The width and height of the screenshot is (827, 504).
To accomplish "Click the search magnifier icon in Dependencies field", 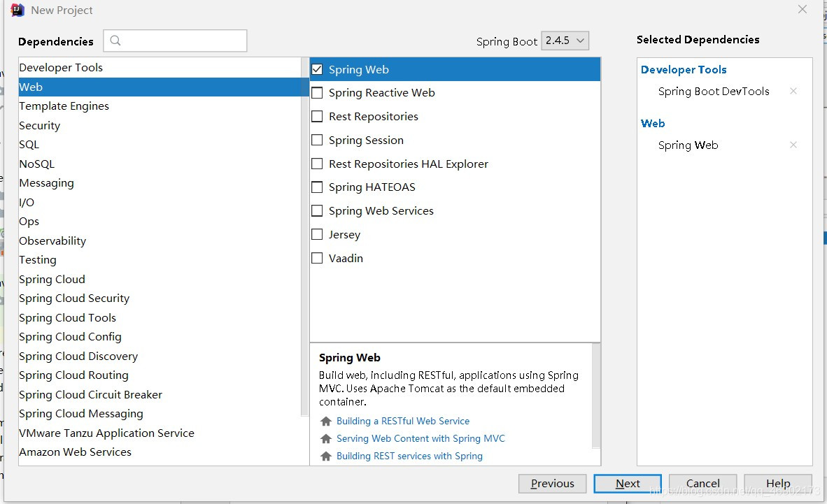I will (115, 41).
